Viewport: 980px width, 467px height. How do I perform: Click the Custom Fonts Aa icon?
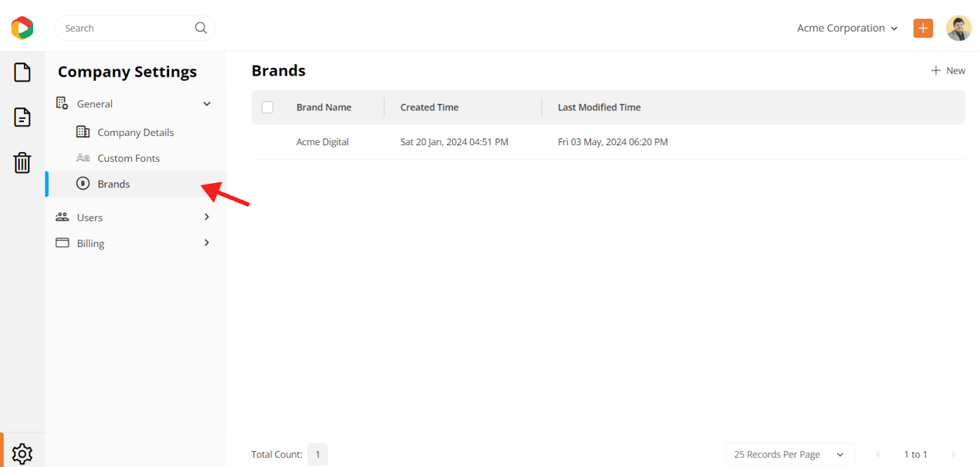point(83,158)
